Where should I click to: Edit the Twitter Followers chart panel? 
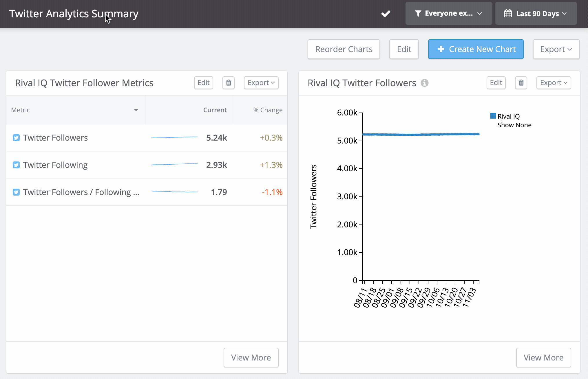(496, 83)
